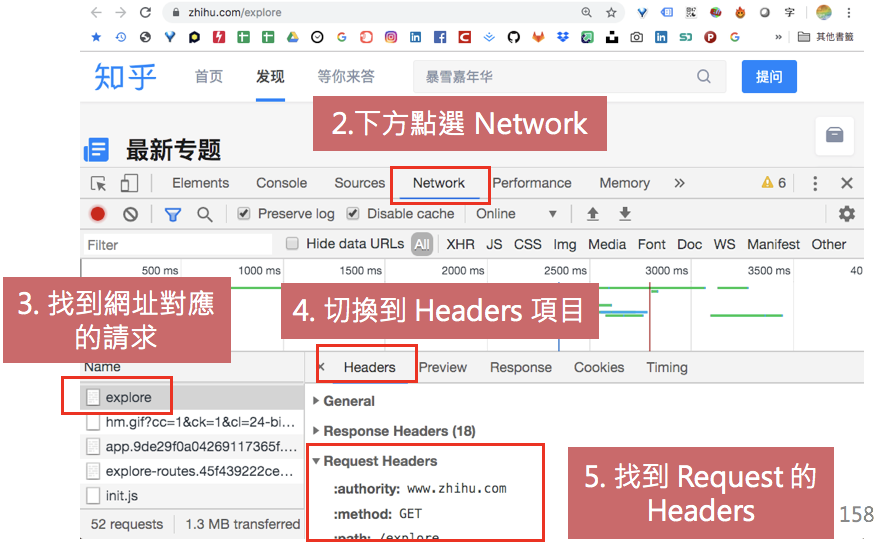Click the zoom magnifier in the address bar
Image resolution: width=888 pixels, height=544 pixels.
pos(587,12)
